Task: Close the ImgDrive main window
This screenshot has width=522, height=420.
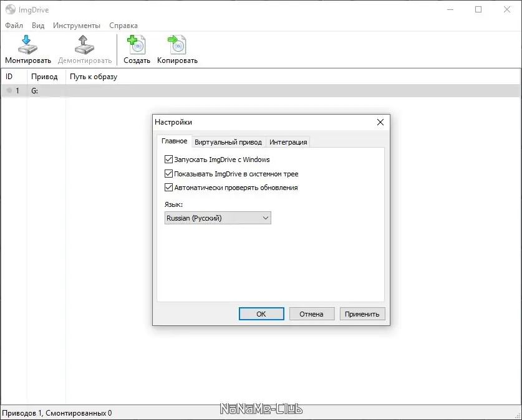Action: click(x=506, y=9)
